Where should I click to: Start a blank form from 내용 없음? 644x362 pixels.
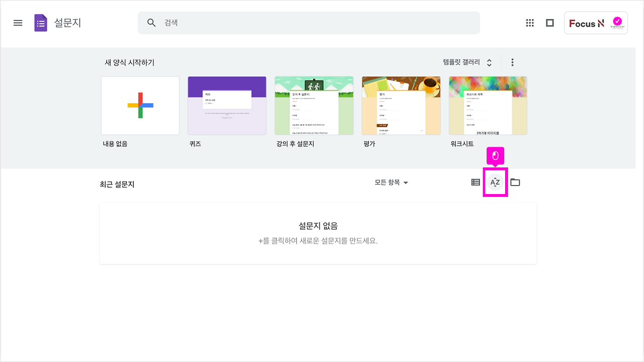[140, 106]
